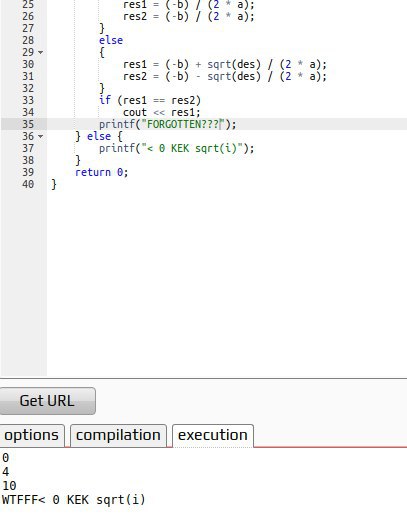
Task: Click the 'res2 = (-b) - sqrt(des)' line
Action: pos(225,76)
